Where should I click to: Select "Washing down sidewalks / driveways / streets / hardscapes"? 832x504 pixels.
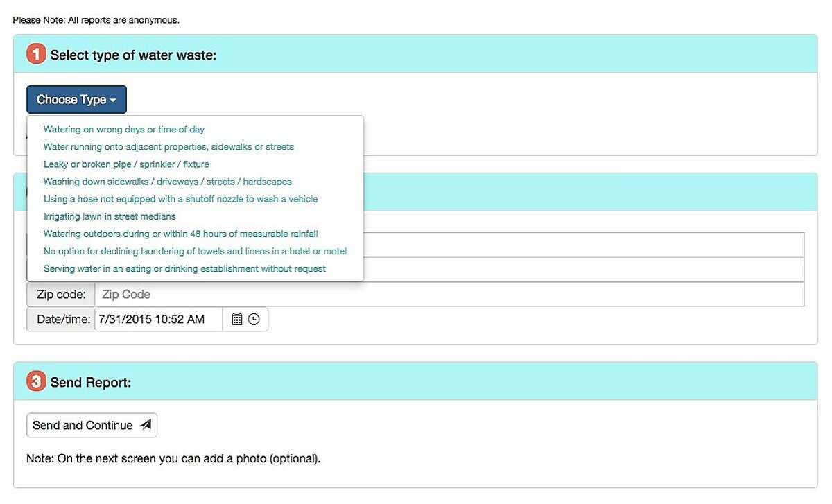(x=167, y=181)
